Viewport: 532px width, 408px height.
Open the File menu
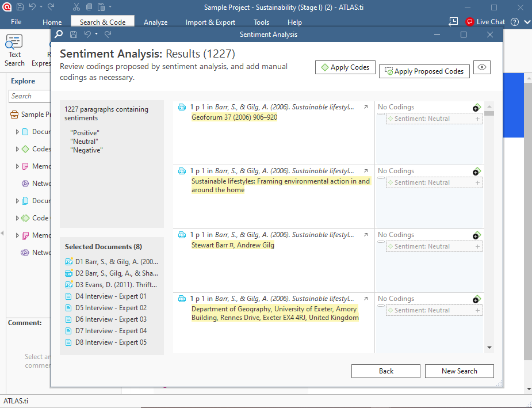tap(16, 22)
